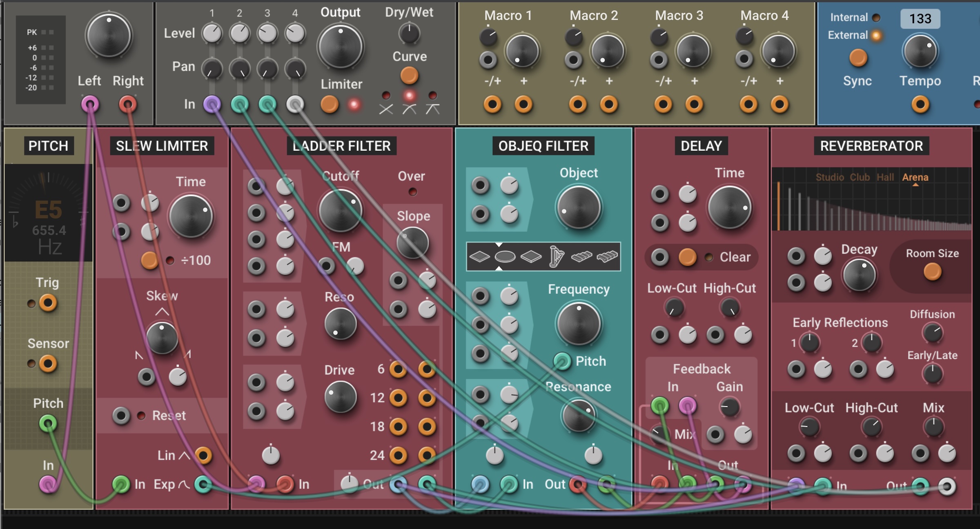Select the Hall reverb type
Screen dimensions: 980x529
click(x=885, y=178)
